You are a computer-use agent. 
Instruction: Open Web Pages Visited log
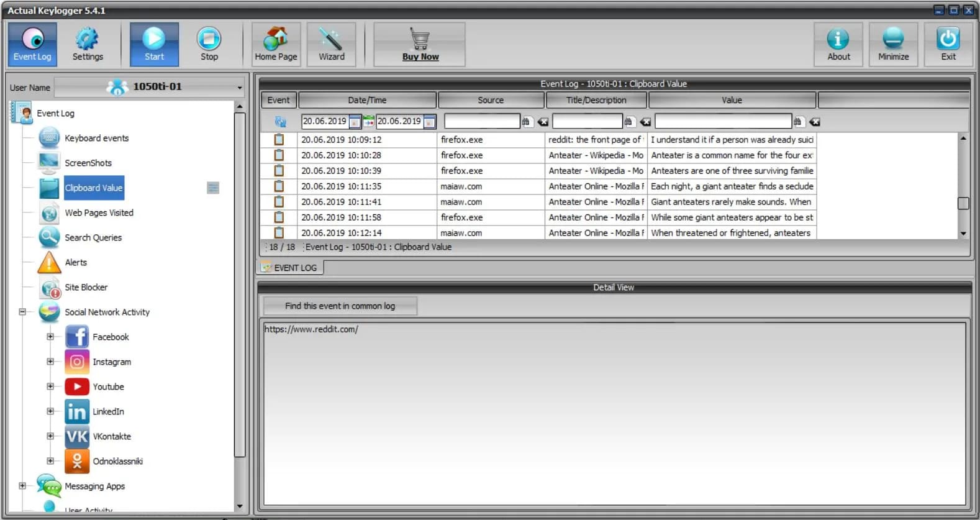point(99,212)
